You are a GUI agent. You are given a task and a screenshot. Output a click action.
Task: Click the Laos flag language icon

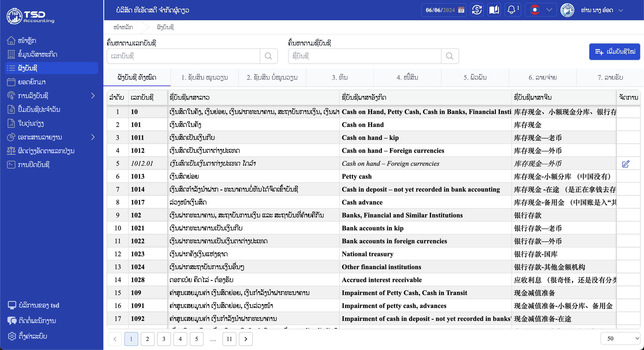point(535,10)
